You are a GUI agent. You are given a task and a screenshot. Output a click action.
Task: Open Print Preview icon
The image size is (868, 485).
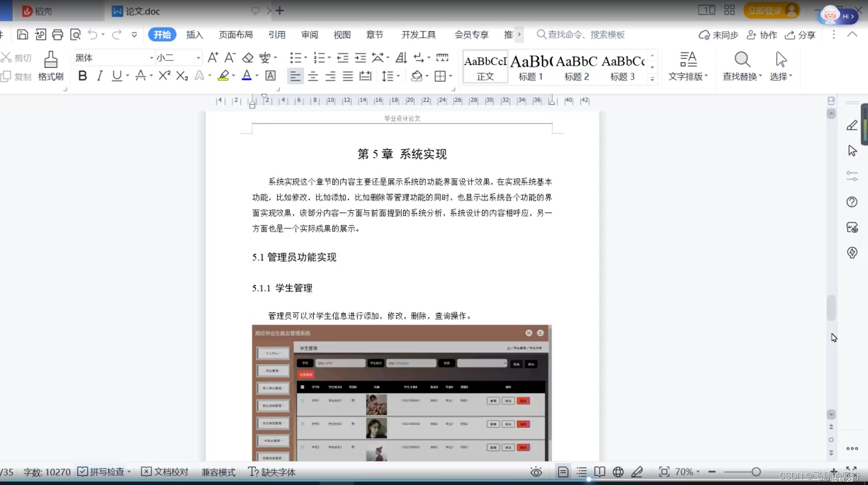[x=75, y=34]
